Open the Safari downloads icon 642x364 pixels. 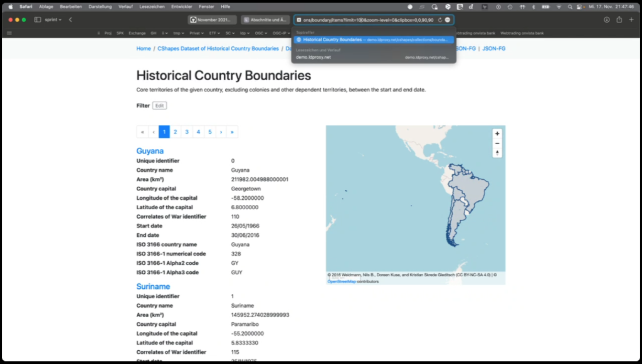[x=606, y=19]
